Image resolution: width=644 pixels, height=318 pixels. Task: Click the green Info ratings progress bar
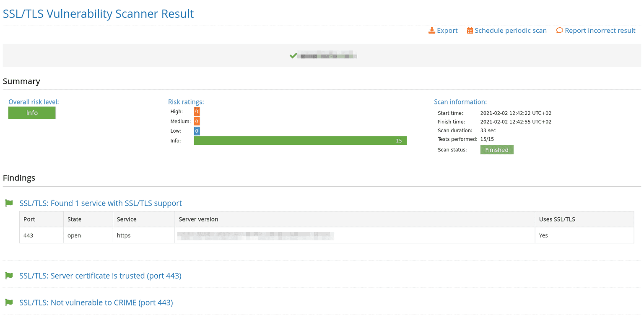click(x=300, y=140)
